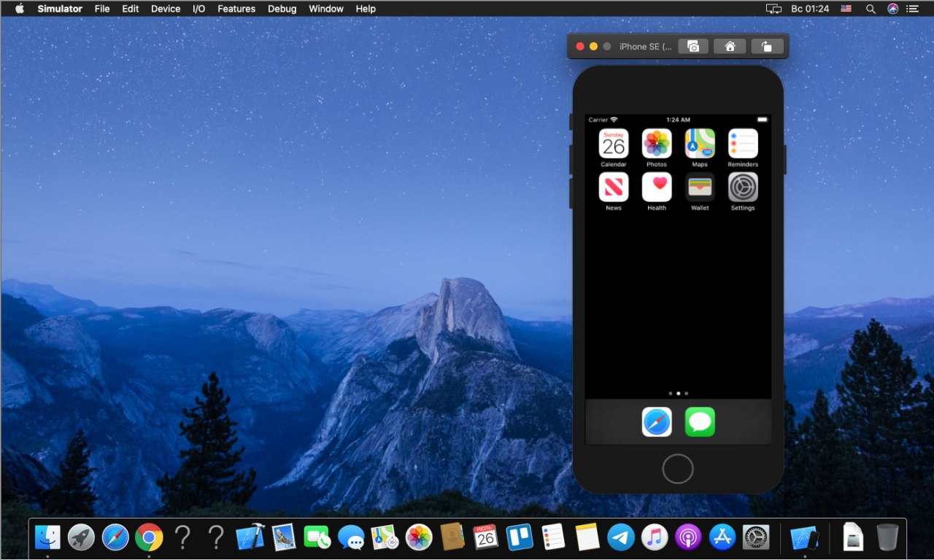
Task: Open App Store from the Dock
Action: pyautogui.click(x=722, y=538)
